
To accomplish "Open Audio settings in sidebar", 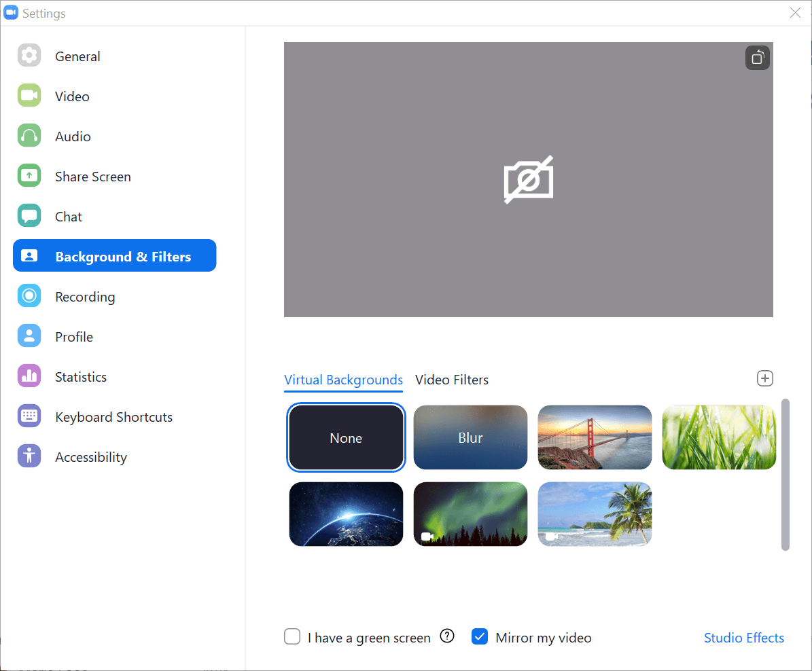I will coord(72,136).
